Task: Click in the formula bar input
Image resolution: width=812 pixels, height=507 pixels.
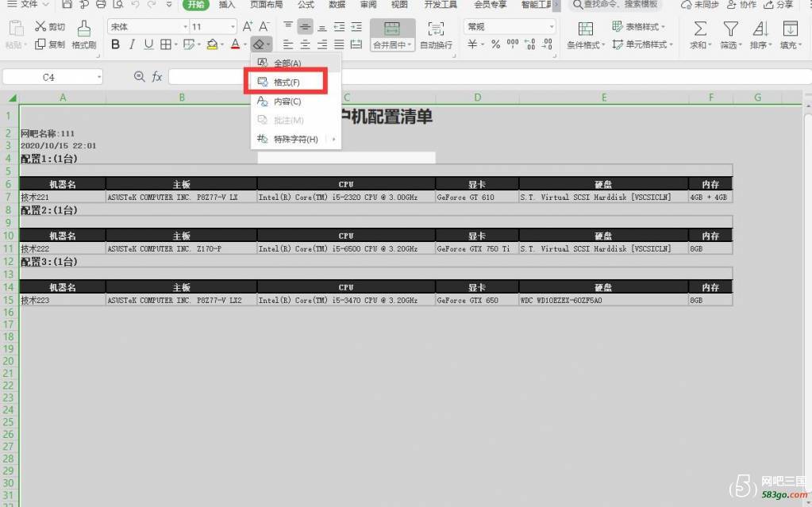Action: click(x=490, y=77)
